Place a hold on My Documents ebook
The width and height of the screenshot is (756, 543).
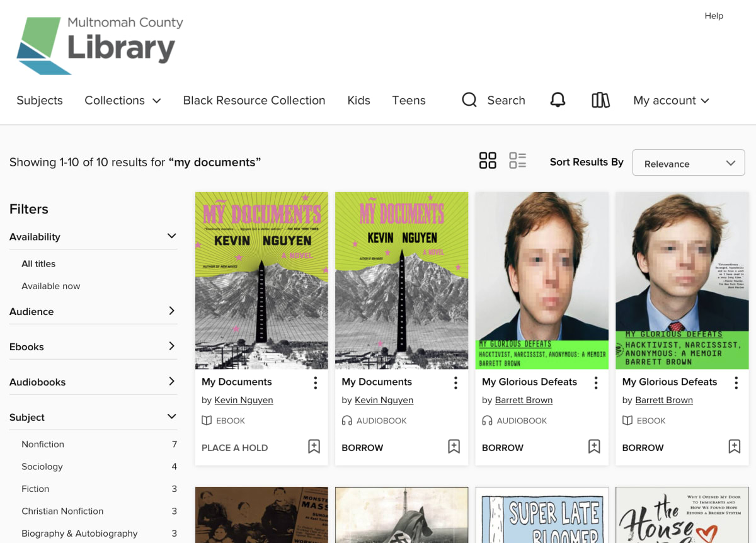click(x=234, y=448)
